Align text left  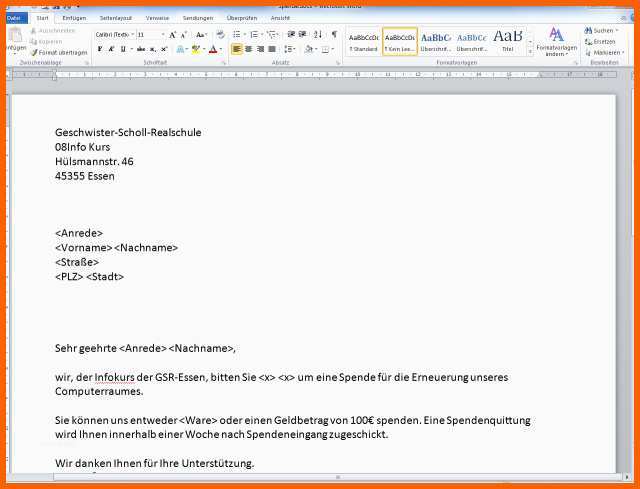(237, 49)
